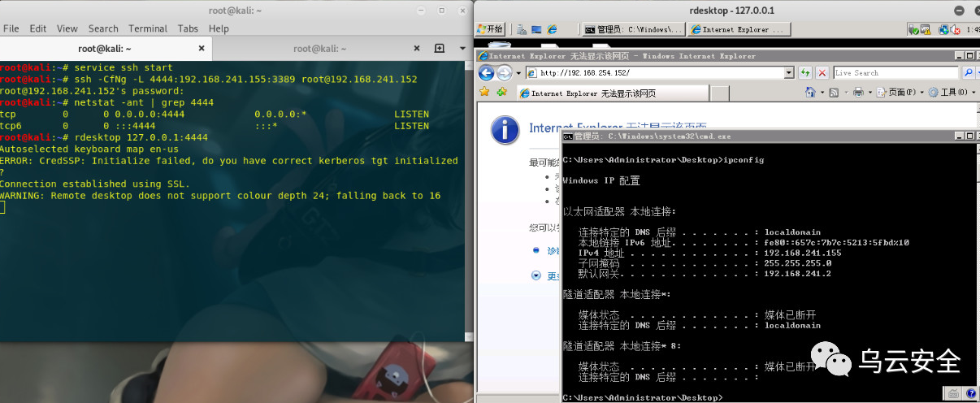The width and height of the screenshot is (980, 403).
Task: Click the IE Stop button (red X)
Action: click(x=822, y=72)
